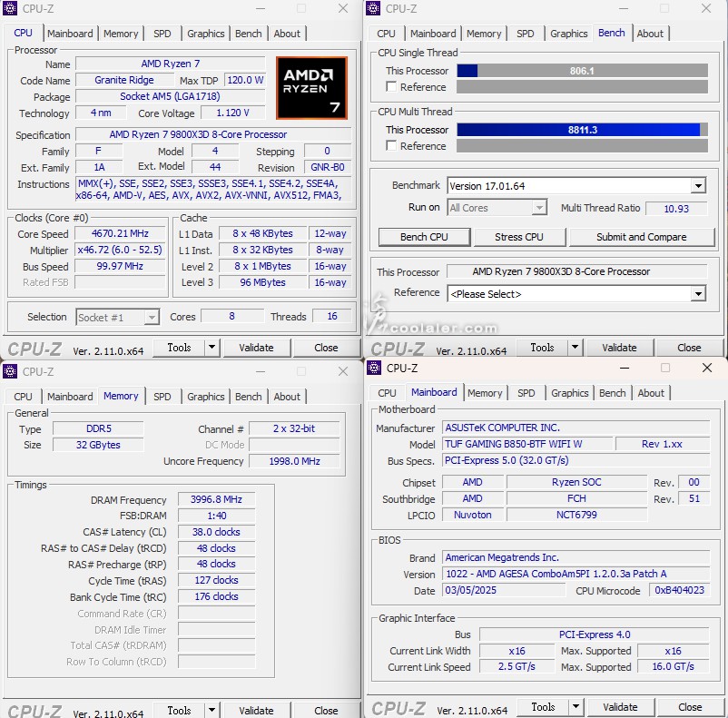
Task: Minimize the Mainboard CPU-Z window
Action: pos(625,368)
